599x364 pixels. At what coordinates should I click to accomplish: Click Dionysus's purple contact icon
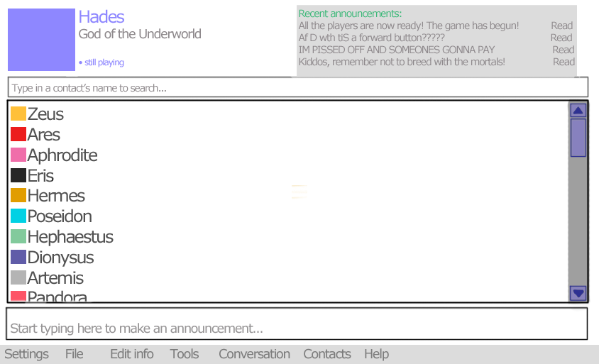pos(18,257)
